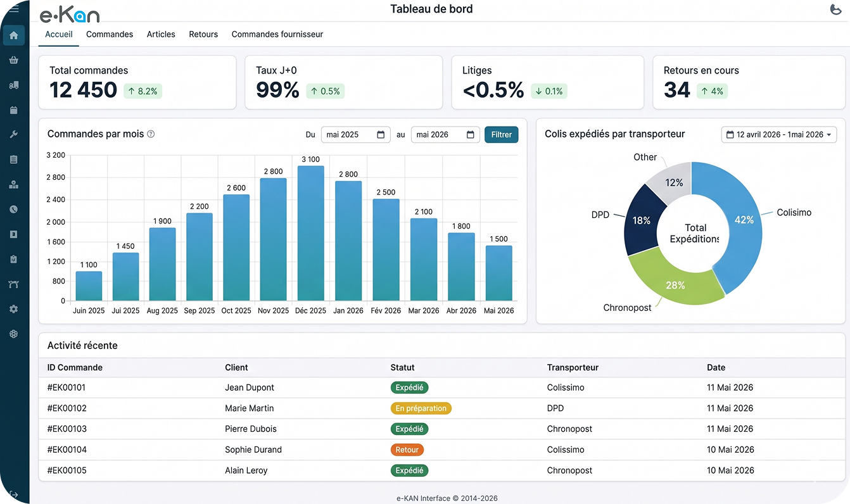Select the Accueil tab
Viewport: 850px width, 504px height.
[59, 34]
